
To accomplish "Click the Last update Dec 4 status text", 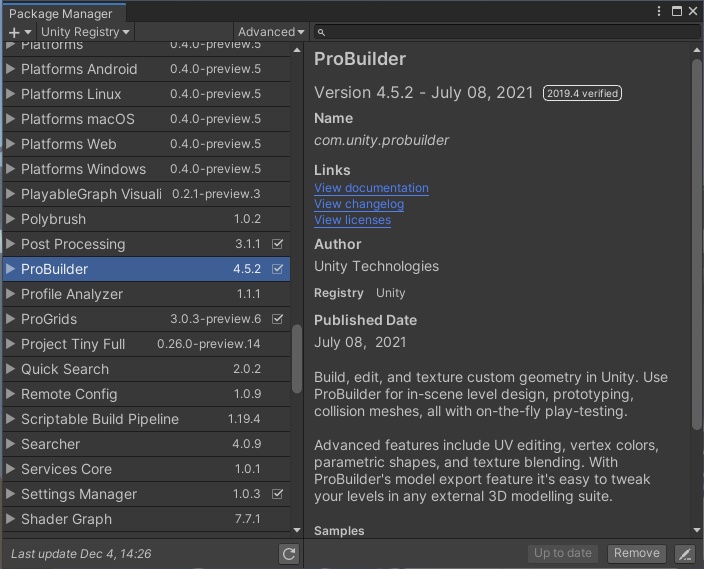I will [x=81, y=554].
